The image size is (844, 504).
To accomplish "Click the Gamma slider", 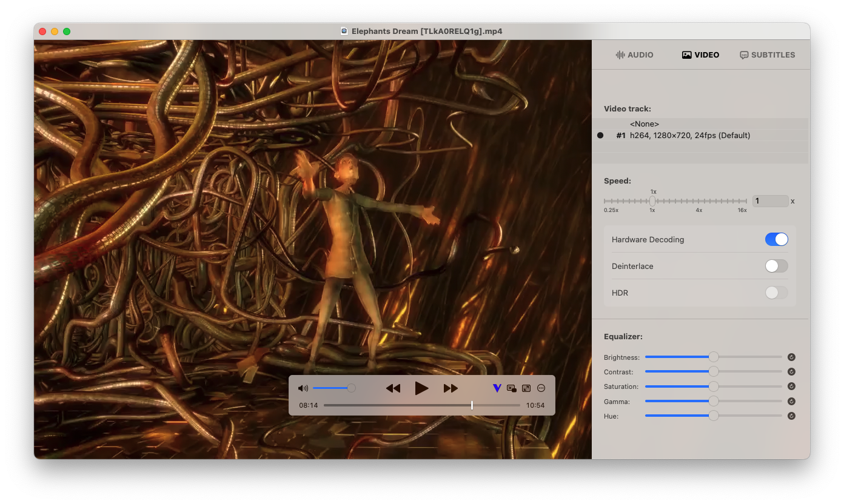I will (714, 401).
